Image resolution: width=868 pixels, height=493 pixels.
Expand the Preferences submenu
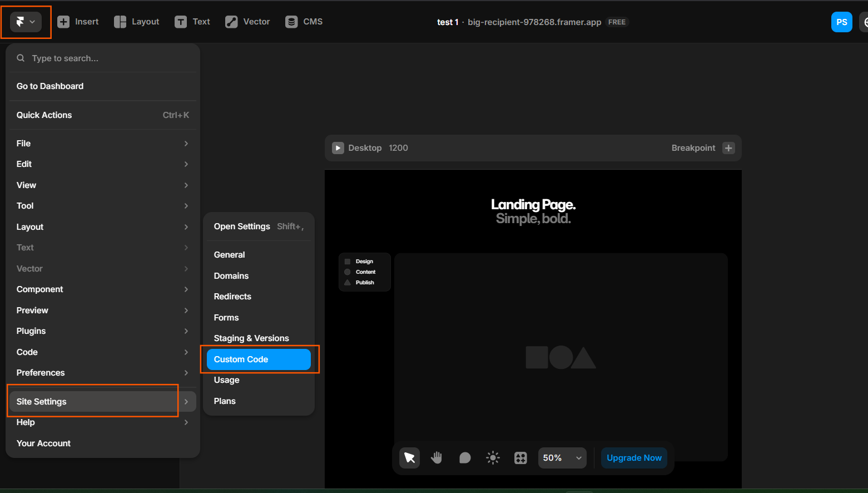102,373
